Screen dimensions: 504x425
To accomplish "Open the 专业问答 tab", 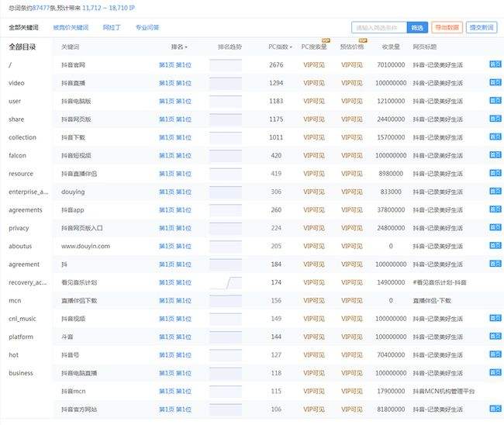I will click(147, 28).
